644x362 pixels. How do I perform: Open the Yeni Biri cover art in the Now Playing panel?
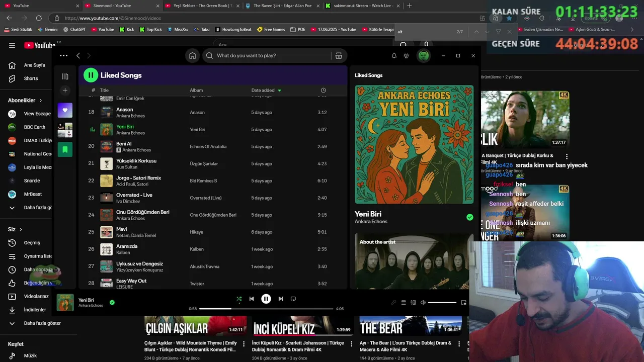414,144
